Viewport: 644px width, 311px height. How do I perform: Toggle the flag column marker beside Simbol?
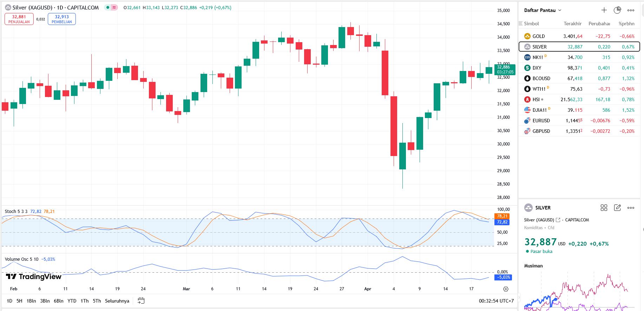tap(520, 24)
